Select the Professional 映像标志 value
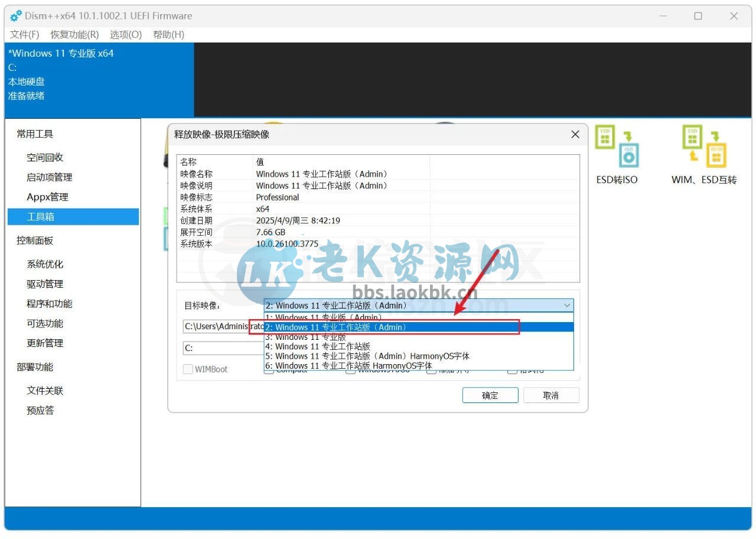This screenshot has height=539, width=756. pyautogui.click(x=278, y=197)
